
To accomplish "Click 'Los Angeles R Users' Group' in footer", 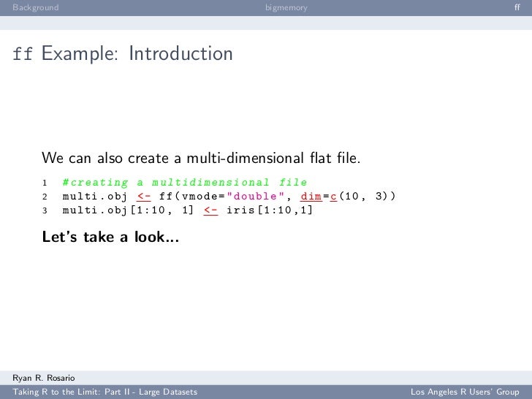I will click(465, 392).
